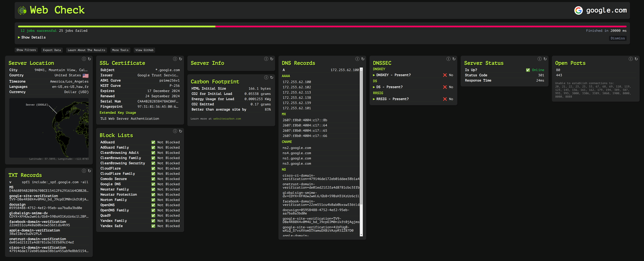Open info icon on TXT Records card
Image resolution: width=644 pixels, height=261 pixels.
pyautogui.click(x=84, y=171)
